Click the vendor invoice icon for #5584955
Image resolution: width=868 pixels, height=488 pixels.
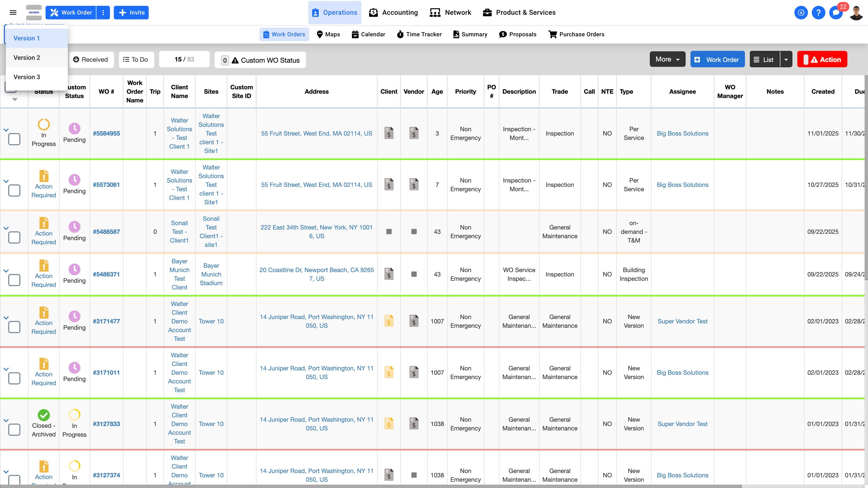click(x=414, y=133)
